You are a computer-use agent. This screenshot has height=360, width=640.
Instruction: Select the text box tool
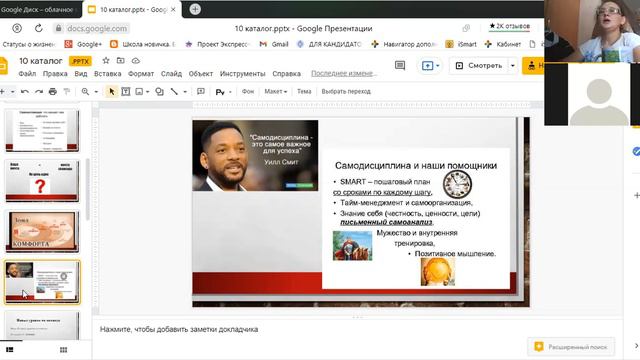[126, 91]
